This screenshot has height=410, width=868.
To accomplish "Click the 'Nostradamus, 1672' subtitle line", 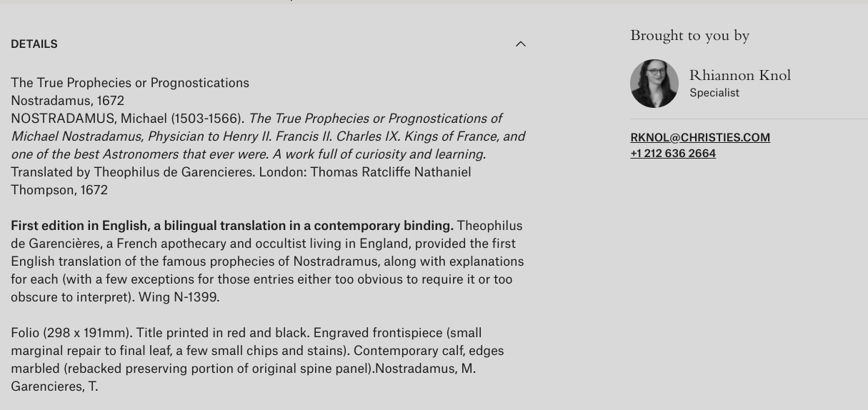I will click(x=68, y=101).
